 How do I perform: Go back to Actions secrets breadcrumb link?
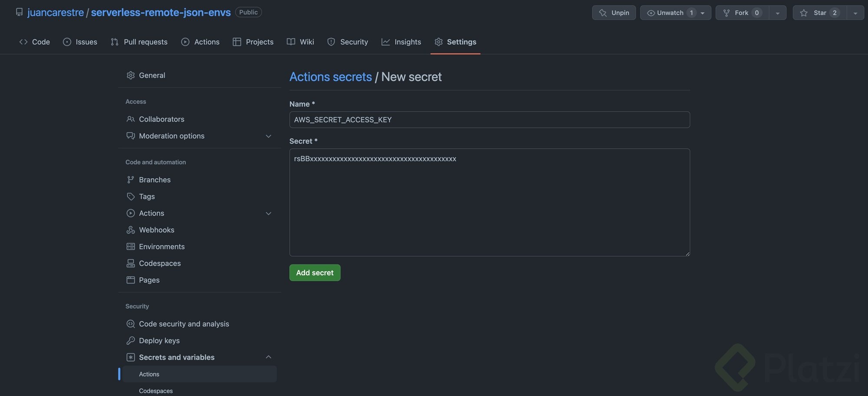coord(331,77)
